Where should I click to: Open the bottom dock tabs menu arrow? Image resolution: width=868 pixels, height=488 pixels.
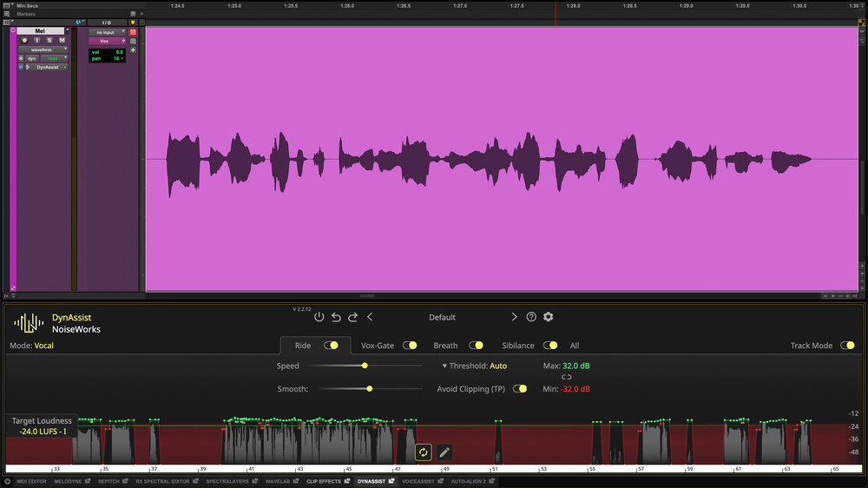click(x=7, y=481)
